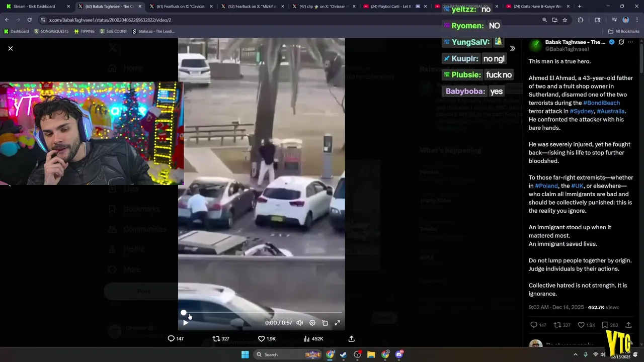Reload the current page
Screen dimensions: 644x362
(x=29, y=20)
